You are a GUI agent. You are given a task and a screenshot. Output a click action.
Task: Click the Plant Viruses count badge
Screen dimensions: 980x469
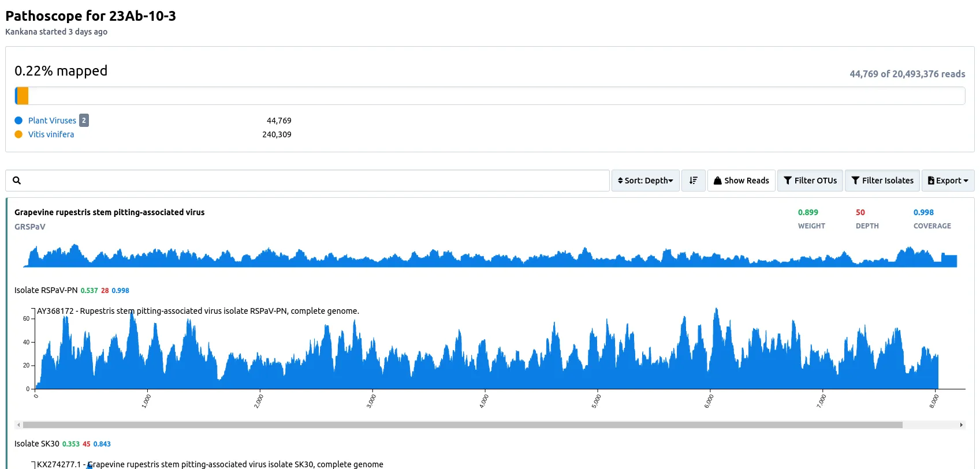pos(84,121)
